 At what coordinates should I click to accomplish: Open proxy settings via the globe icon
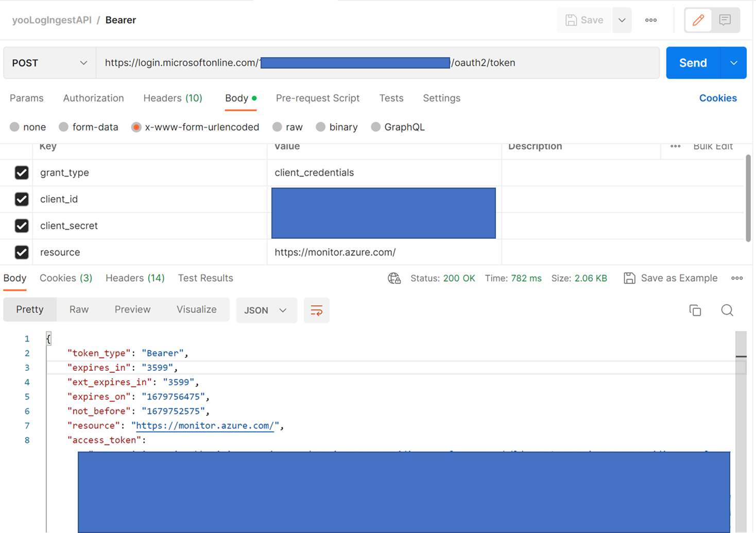pyautogui.click(x=394, y=278)
